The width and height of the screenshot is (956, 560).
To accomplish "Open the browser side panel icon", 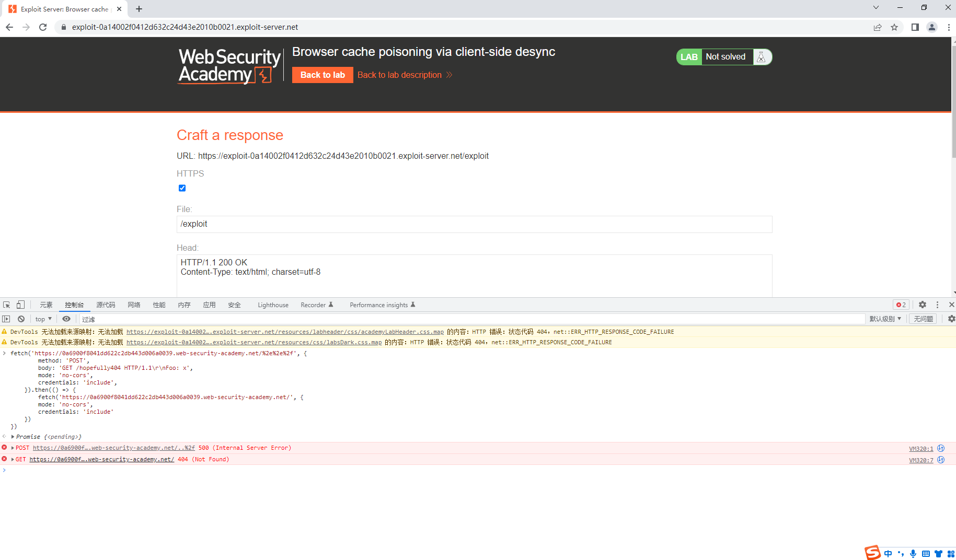I will 915,27.
